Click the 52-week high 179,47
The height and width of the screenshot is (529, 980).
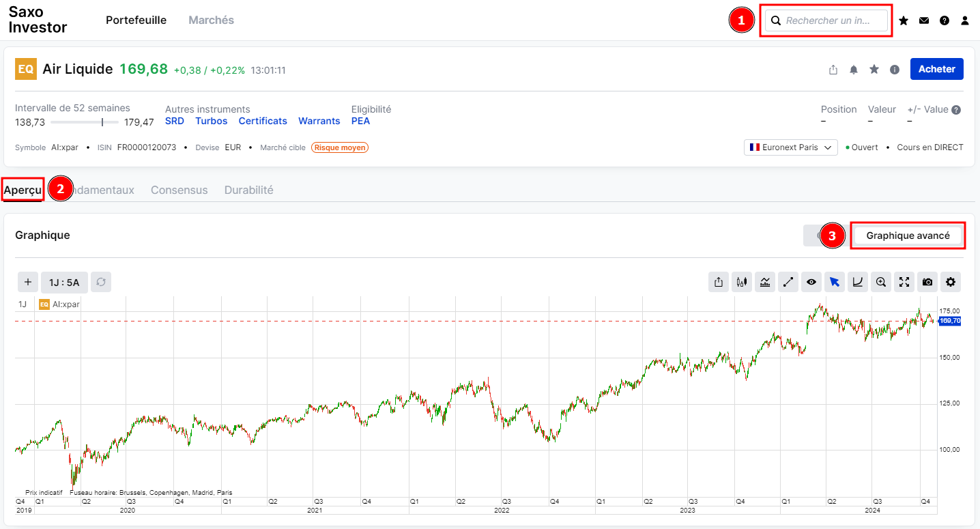click(x=139, y=122)
